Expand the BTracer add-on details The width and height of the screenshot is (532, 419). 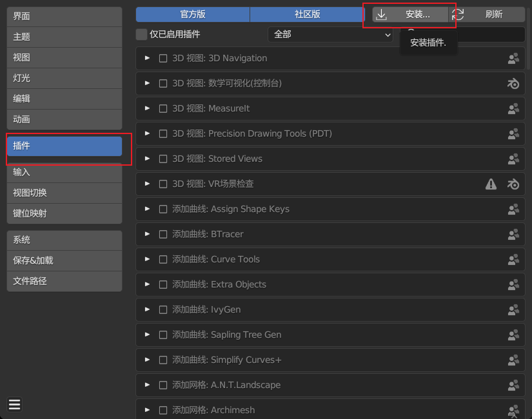pos(147,234)
